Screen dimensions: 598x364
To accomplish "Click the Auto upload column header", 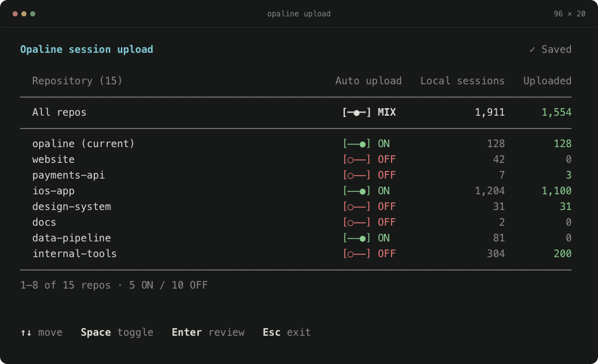I will point(368,80).
